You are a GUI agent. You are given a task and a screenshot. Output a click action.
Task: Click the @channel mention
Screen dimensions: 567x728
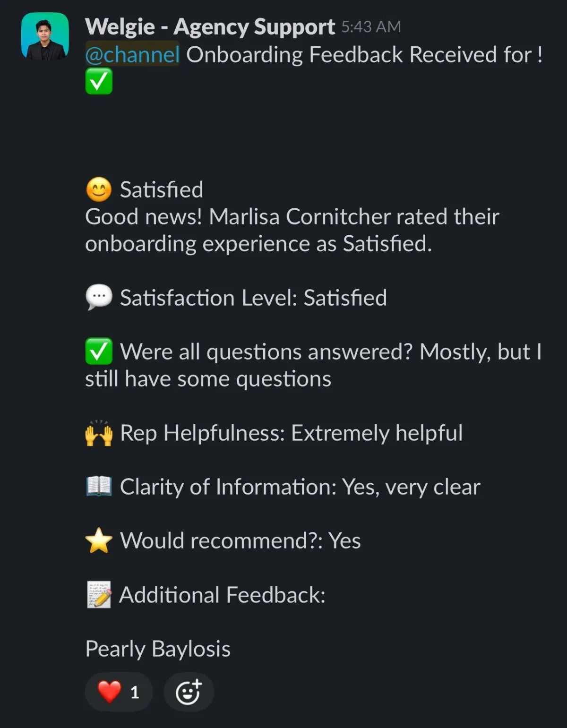coord(132,55)
